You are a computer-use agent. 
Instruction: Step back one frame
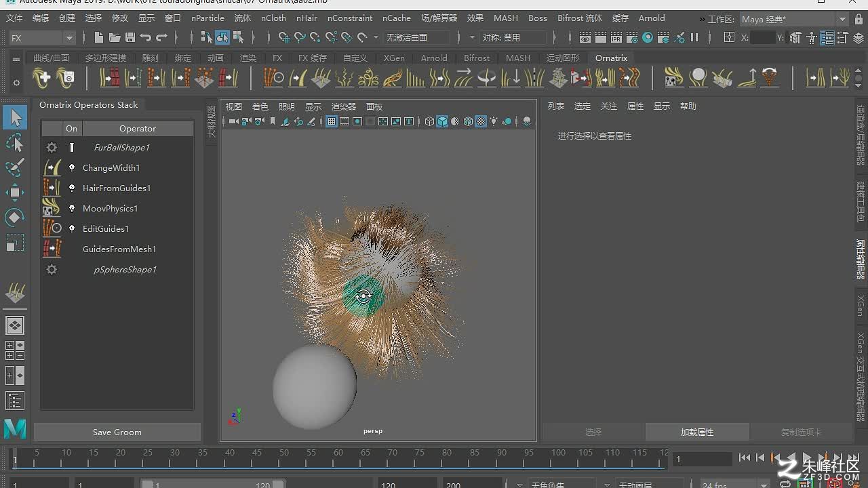[760, 459]
